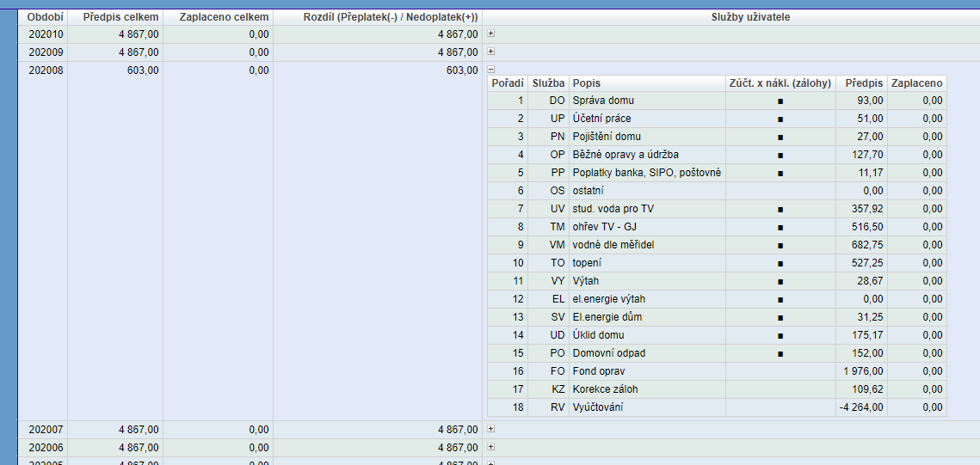Select the Období column header
Image resolution: width=980 pixels, height=465 pixels.
(x=42, y=17)
